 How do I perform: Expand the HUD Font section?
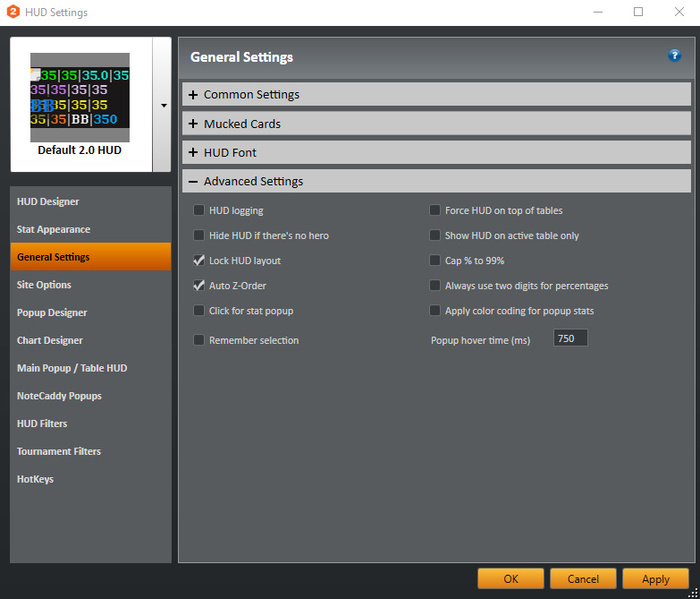point(436,152)
